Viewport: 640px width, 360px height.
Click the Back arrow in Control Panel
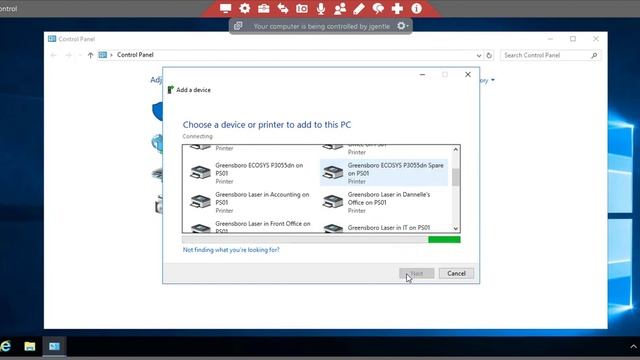[53, 55]
